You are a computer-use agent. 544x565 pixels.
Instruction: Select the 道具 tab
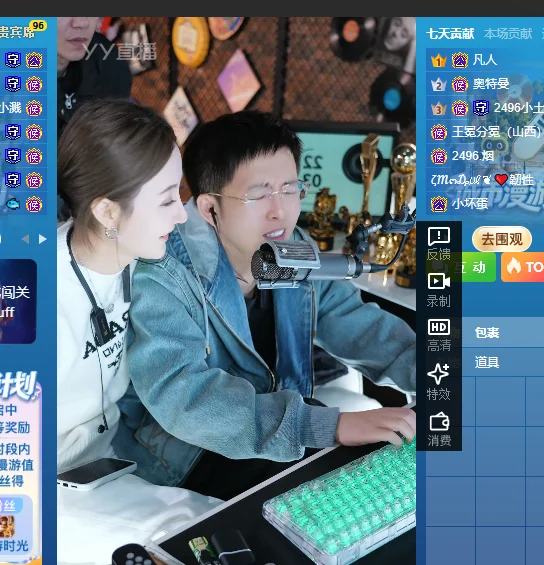[487, 362]
